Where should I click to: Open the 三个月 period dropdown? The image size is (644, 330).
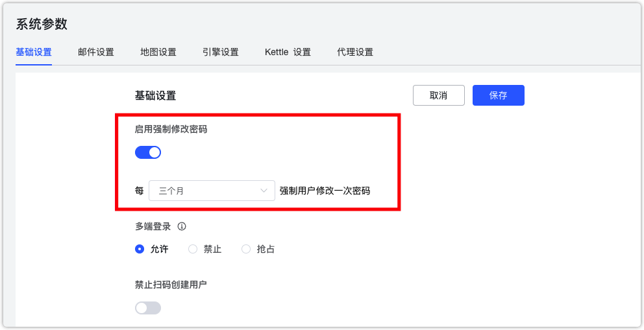212,191
